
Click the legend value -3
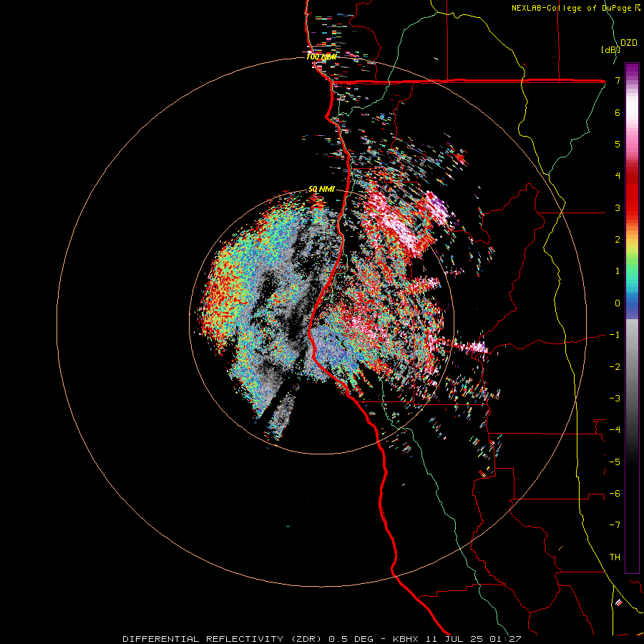(x=615, y=398)
